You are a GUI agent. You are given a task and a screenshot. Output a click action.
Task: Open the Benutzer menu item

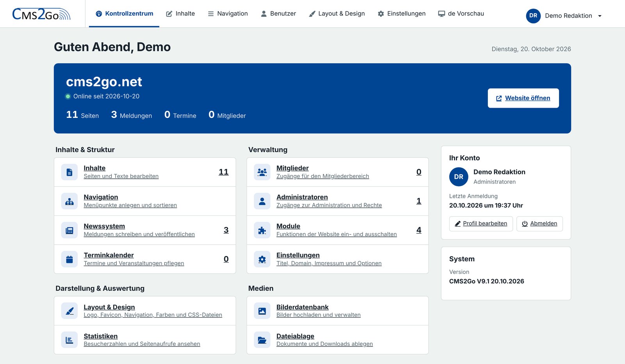(x=278, y=14)
